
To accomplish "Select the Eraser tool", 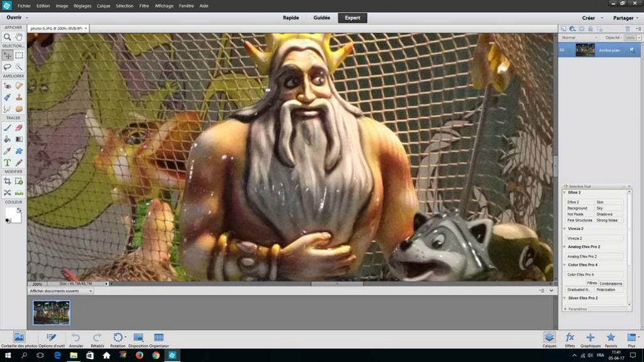I will point(19,128).
